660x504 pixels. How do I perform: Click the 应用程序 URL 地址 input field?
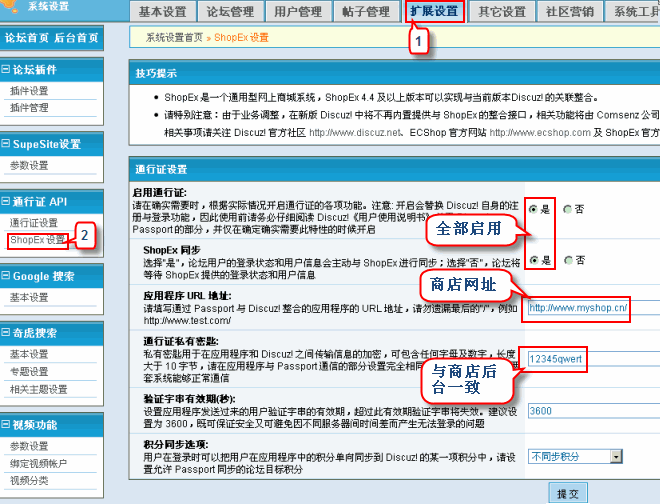pyautogui.click(x=578, y=308)
